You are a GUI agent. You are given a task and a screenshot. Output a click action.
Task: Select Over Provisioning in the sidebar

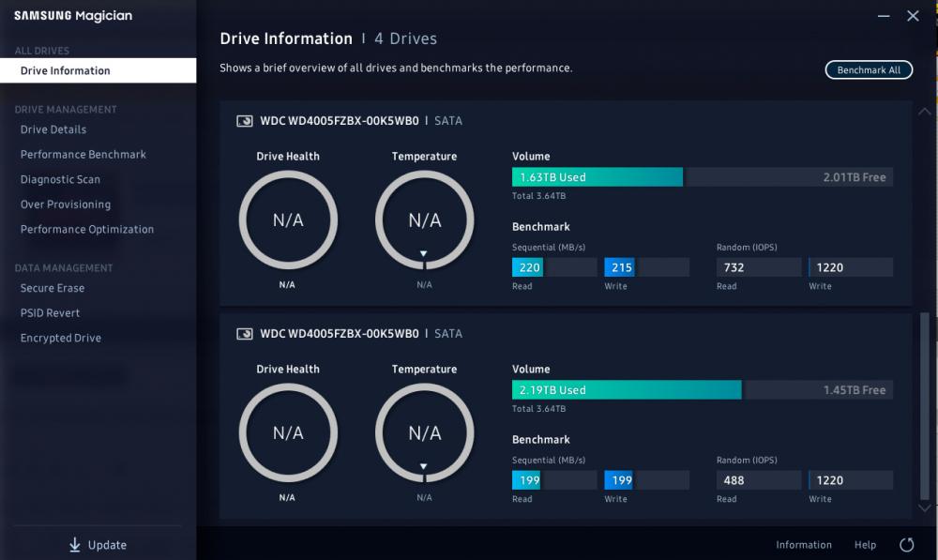(66, 204)
